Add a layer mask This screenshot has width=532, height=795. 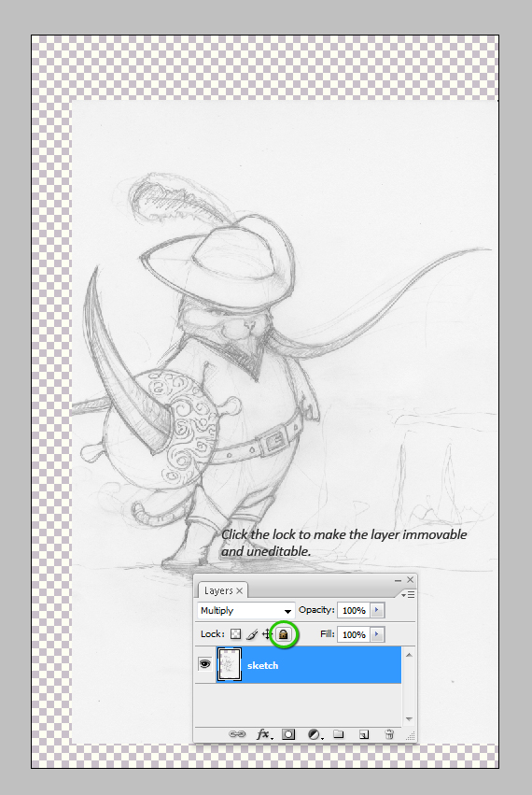click(x=288, y=734)
